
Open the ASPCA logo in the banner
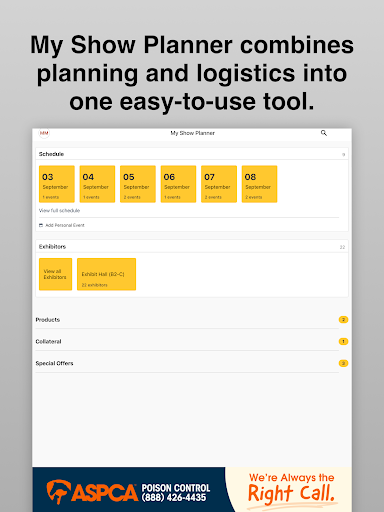pos(92,491)
